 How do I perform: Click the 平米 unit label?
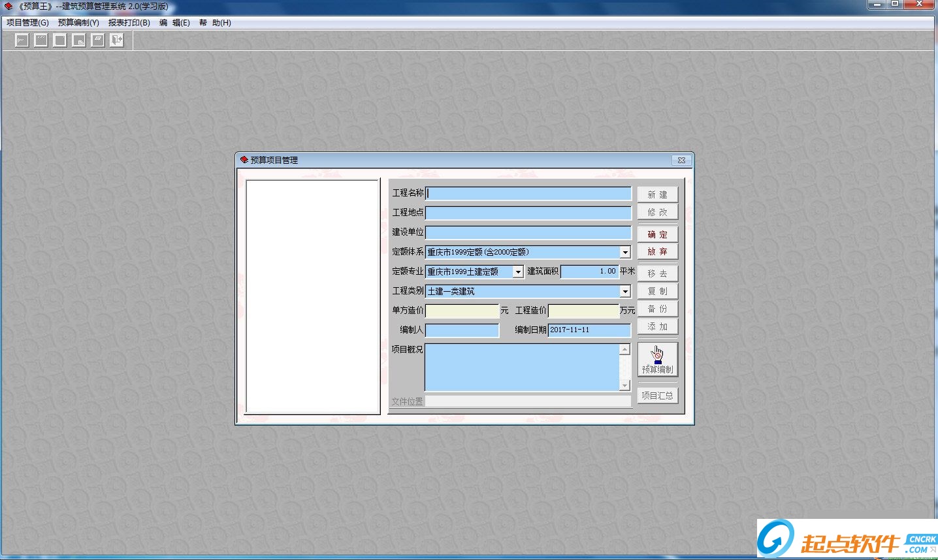coord(628,272)
